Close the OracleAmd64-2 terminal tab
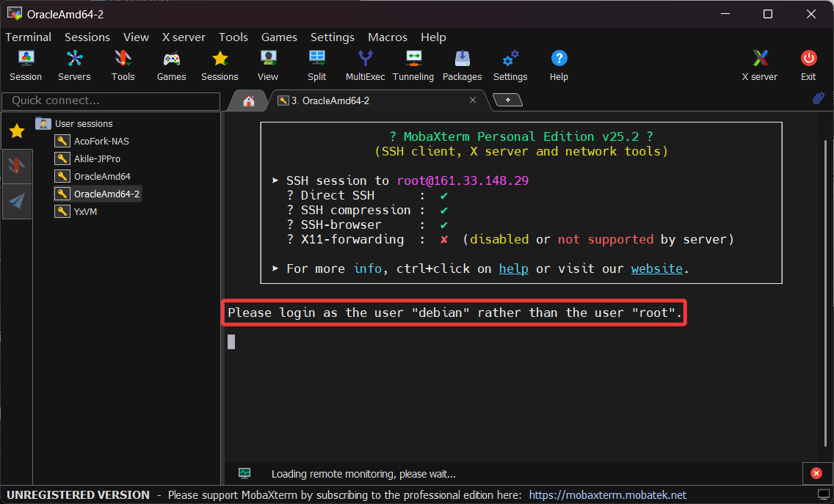 pos(473,101)
